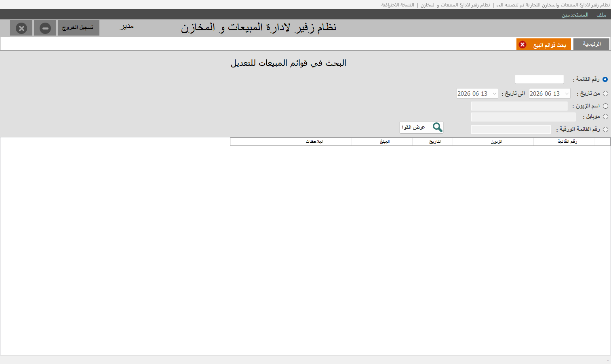Click the التاريخ column header
The width and height of the screenshot is (611, 364).
[432, 142]
